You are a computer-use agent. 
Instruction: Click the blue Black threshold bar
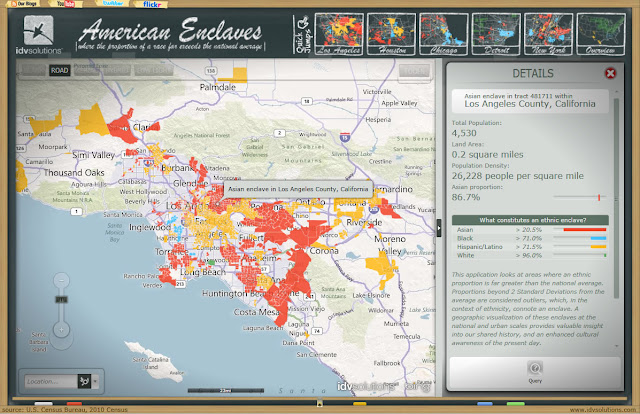598,238
